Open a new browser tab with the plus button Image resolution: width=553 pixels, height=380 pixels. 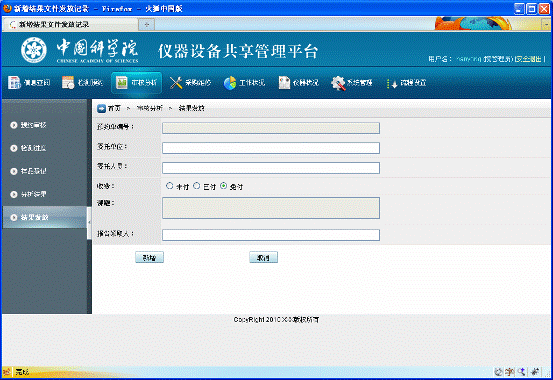pyautogui.click(x=147, y=24)
